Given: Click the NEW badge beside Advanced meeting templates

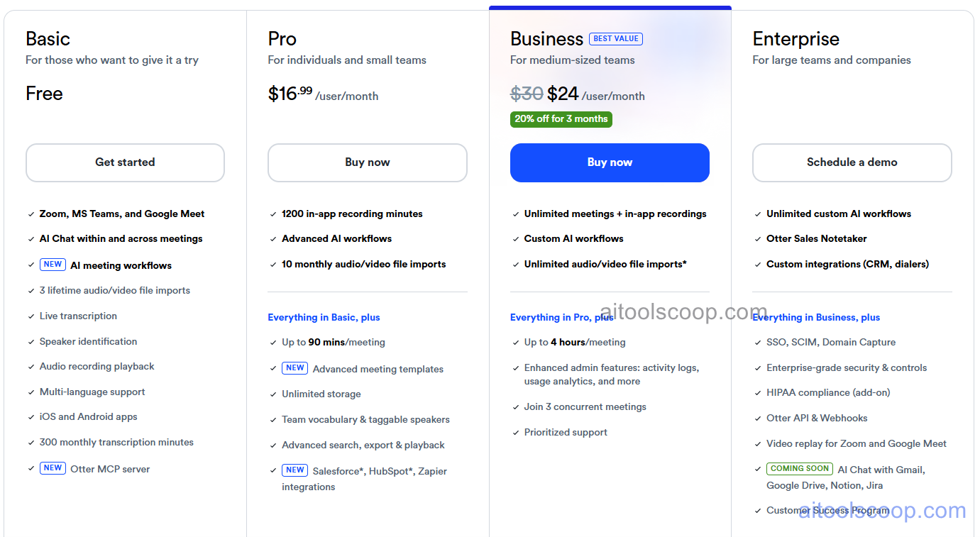Looking at the screenshot, I should coord(294,368).
